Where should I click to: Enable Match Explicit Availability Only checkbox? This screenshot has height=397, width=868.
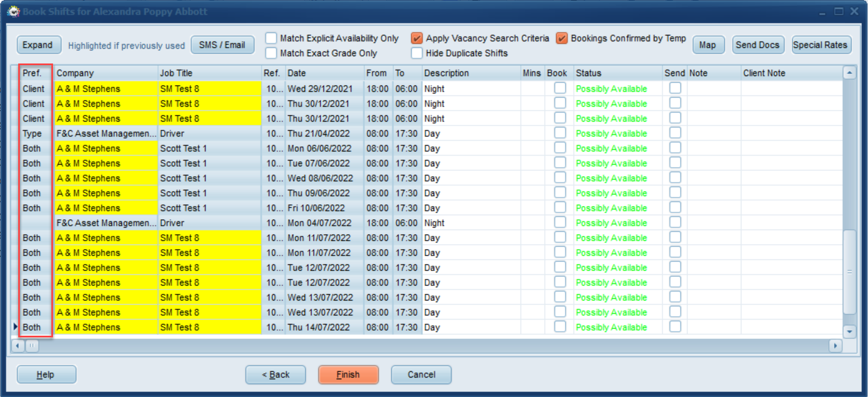click(271, 38)
